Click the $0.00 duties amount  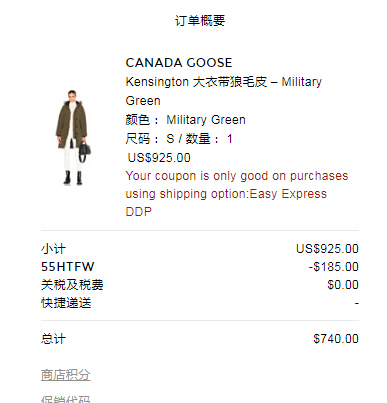pos(343,285)
